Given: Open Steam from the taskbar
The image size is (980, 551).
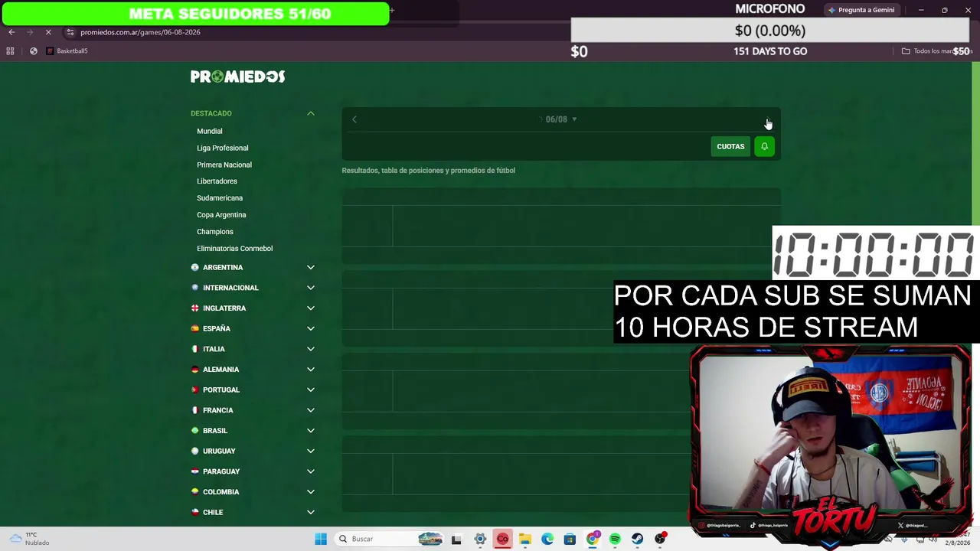Looking at the screenshot, I should (x=638, y=539).
